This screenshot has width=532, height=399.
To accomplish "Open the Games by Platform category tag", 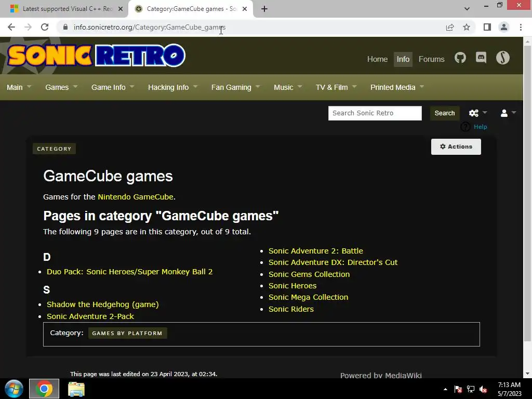I will pos(127,333).
